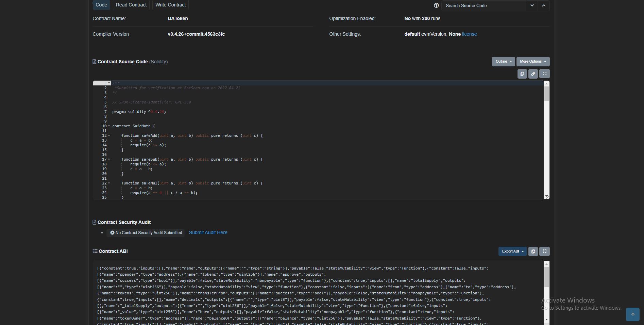This screenshot has width=644, height=325.
Task: Collapse the comment block on line 1
Action: 109,83
